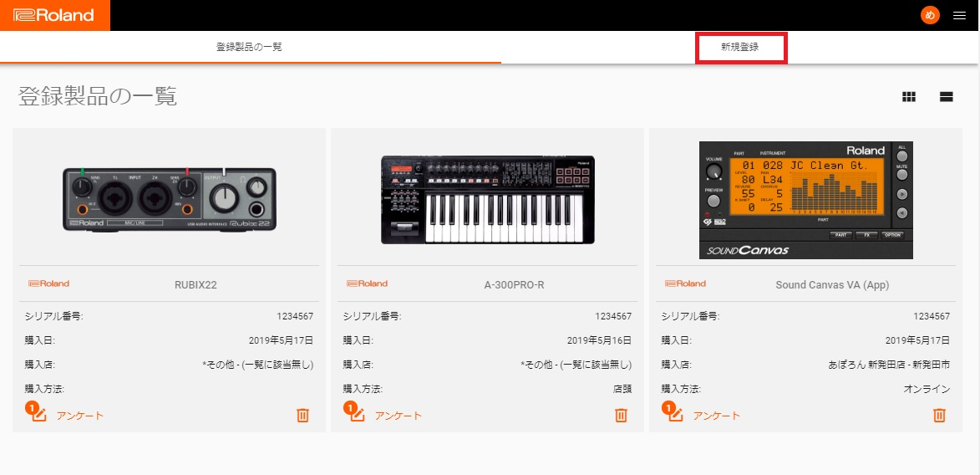The image size is (980, 475).
Task: Click RUBIX22 purchase date 2019年5月17日
Action: pyautogui.click(x=282, y=340)
